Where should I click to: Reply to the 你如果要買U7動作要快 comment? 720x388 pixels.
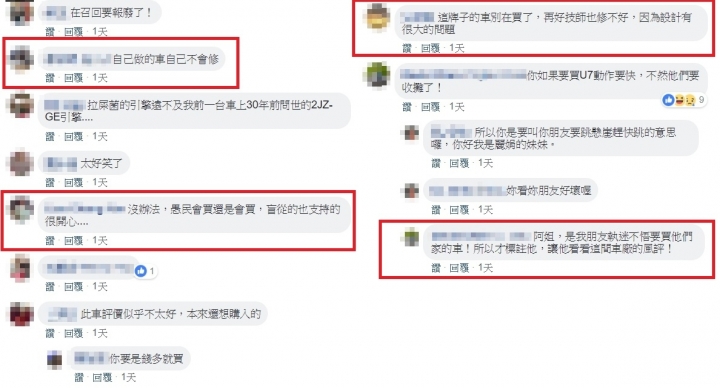pos(431,107)
